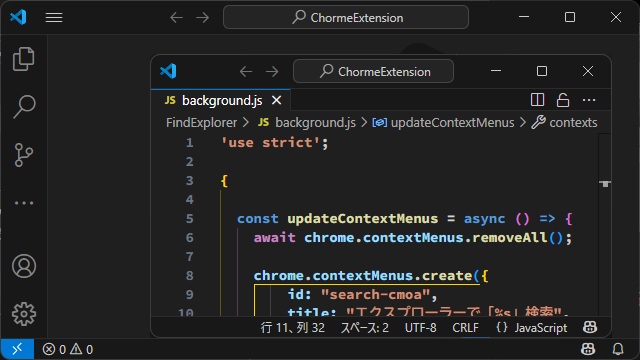
Task: Select JavaScript language mode in status bar
Action: (531, 327)
